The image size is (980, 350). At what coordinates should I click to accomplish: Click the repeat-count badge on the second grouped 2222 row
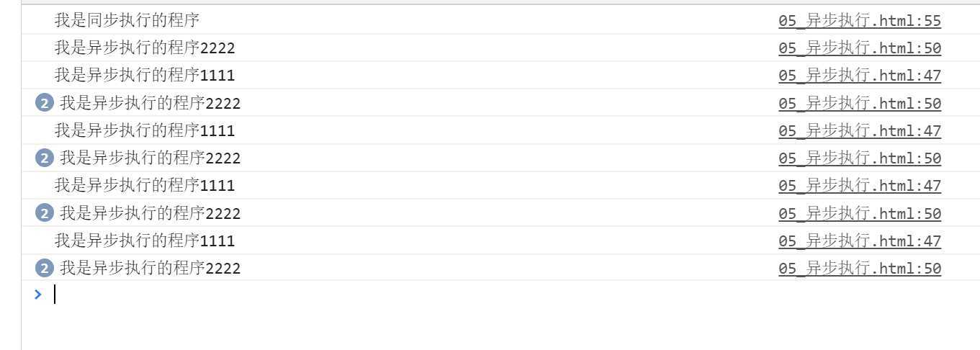coord(44,158)
